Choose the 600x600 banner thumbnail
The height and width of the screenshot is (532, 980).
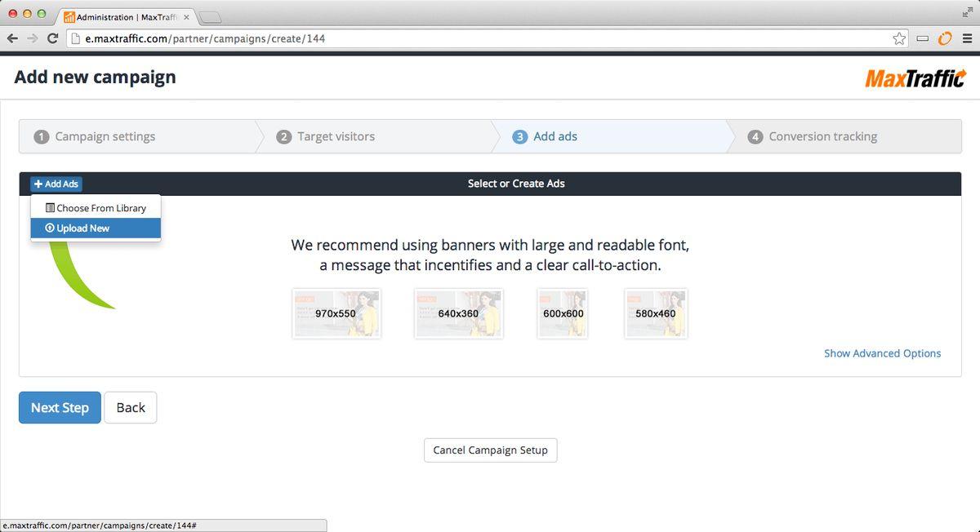click(563, 313)
